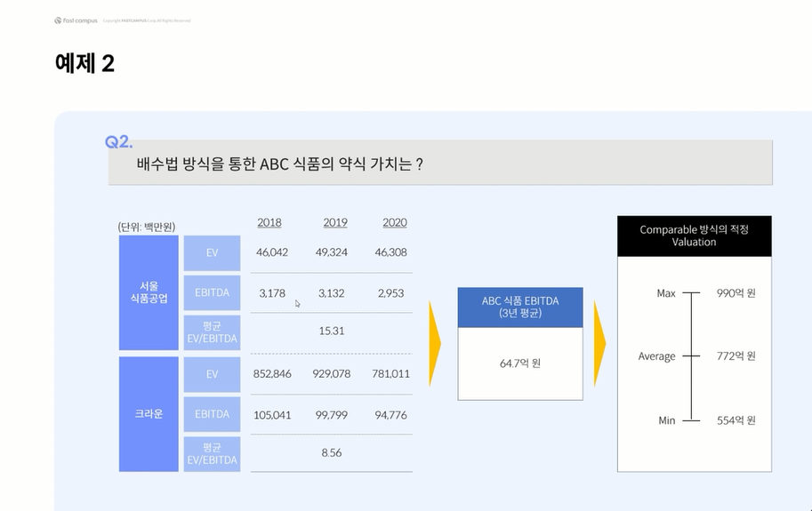Screen dimensions: 812x511
Task: Select the question text about ABC 식품 약식 가치
Action: pos(279,164)
